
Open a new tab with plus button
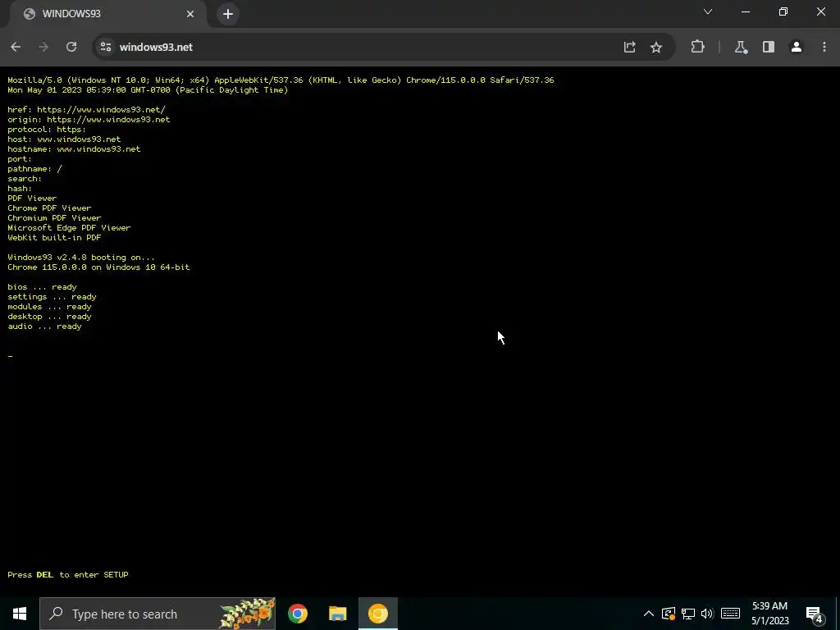(228, 14)
